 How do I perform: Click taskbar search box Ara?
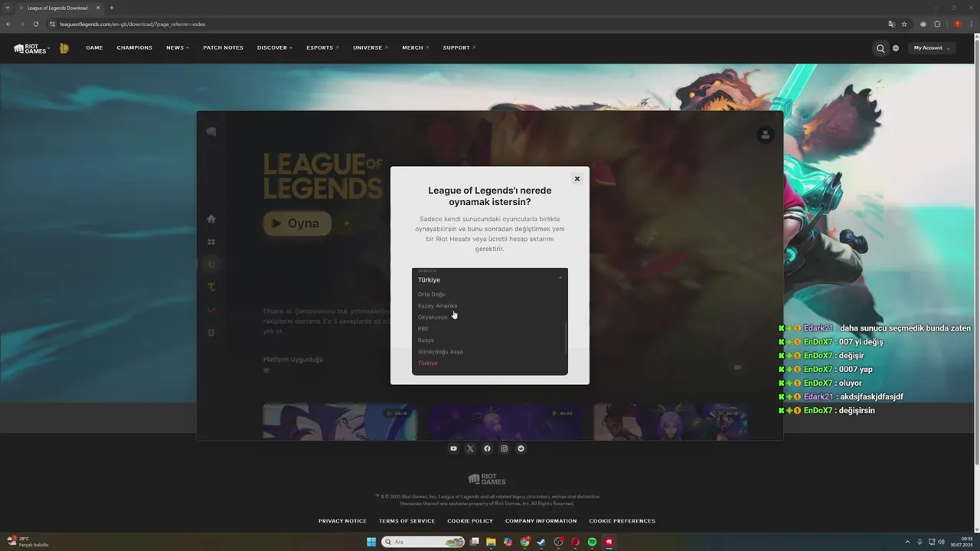(x=424, y=542)
